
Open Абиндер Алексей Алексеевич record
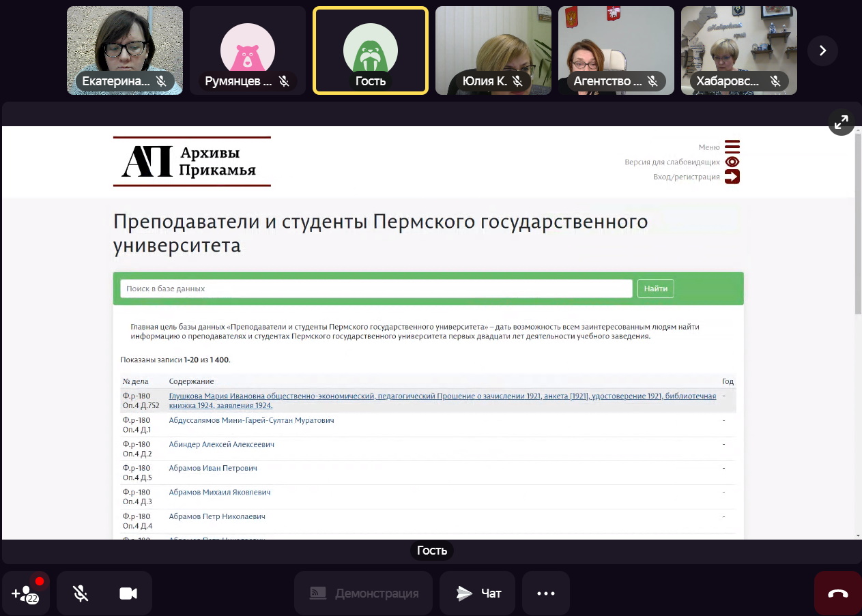[221, 445]
